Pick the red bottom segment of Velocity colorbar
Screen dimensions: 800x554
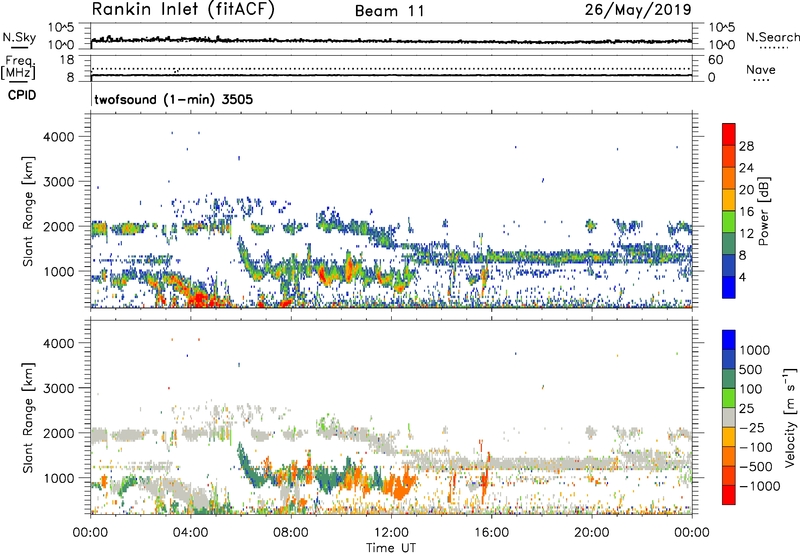(x=729, y=494)
